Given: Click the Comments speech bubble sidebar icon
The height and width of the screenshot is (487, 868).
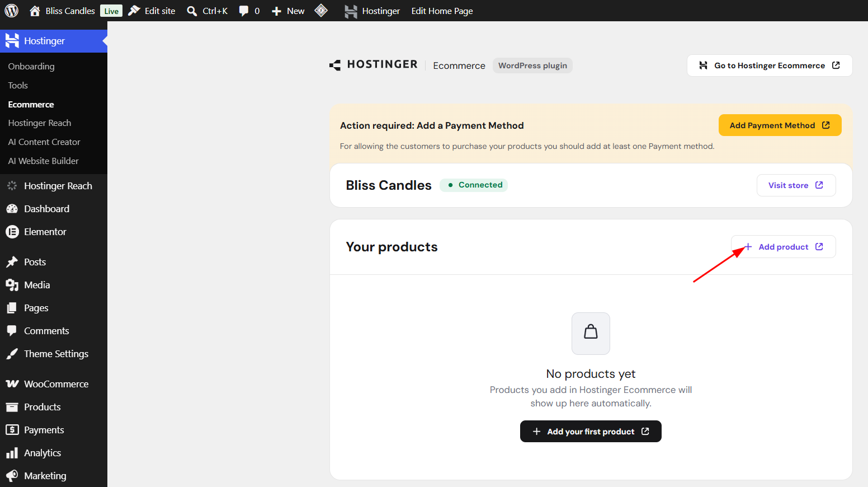Looking at the screenshot, I should point(12,331).
